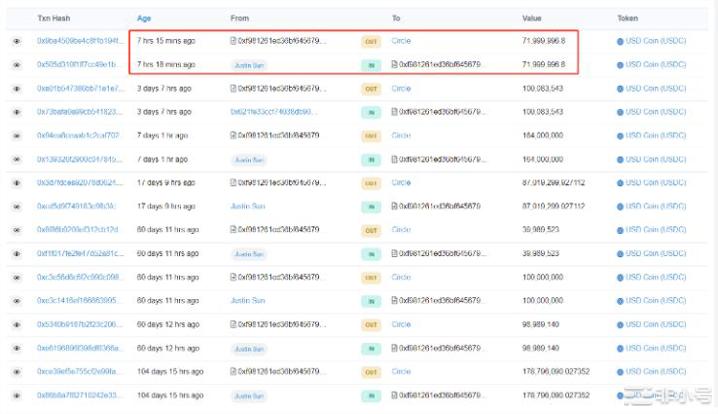Open Justin Sun tag in 7 hrs 18 mins row

249,65
